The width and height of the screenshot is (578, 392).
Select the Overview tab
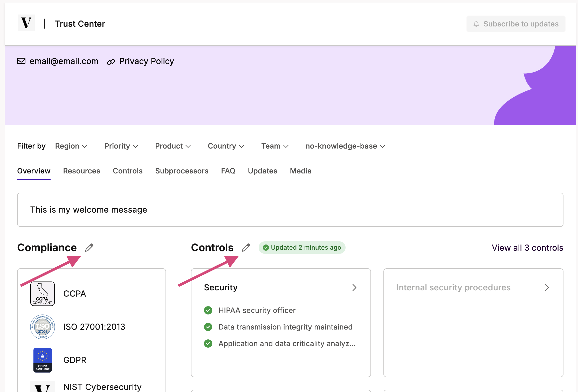tap(34, 171)
